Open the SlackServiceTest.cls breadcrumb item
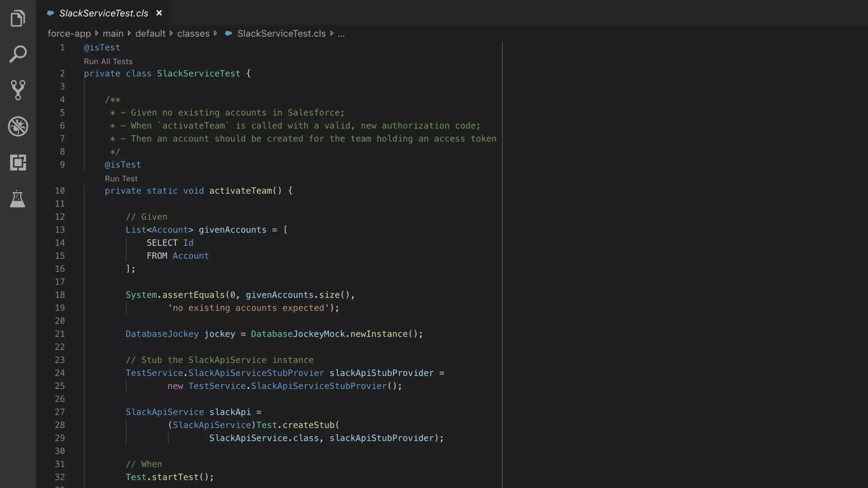The width and height of the screenshot is (868, 488). pos(281,33)
